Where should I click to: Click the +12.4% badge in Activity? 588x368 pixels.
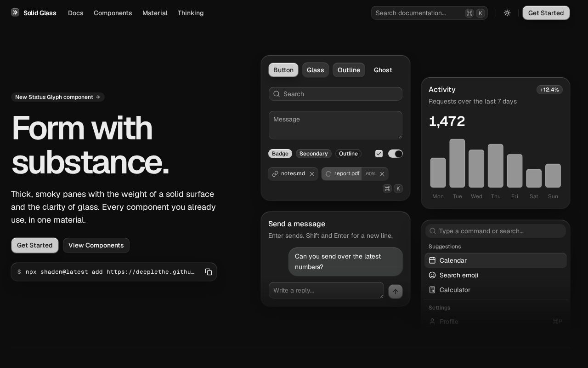tap(549, 90)
